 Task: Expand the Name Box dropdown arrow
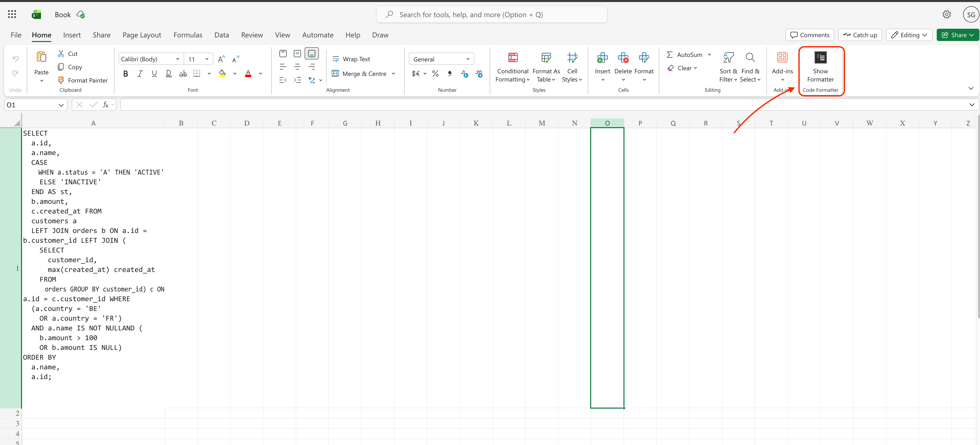61,105
